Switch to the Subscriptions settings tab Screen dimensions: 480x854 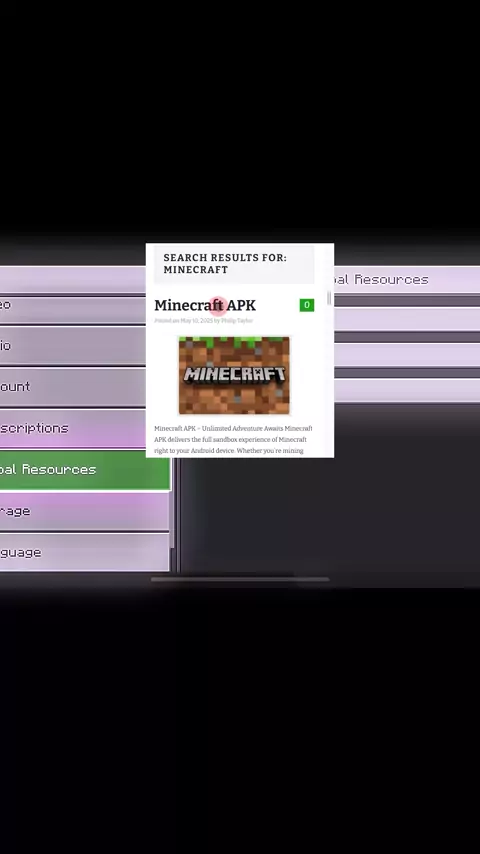click(73, 429)
